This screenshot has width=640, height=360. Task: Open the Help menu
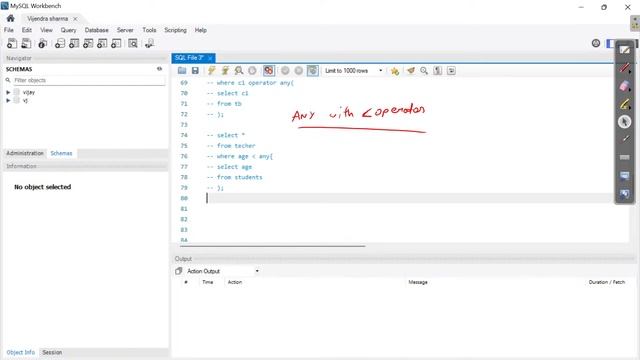click(200, 30)
